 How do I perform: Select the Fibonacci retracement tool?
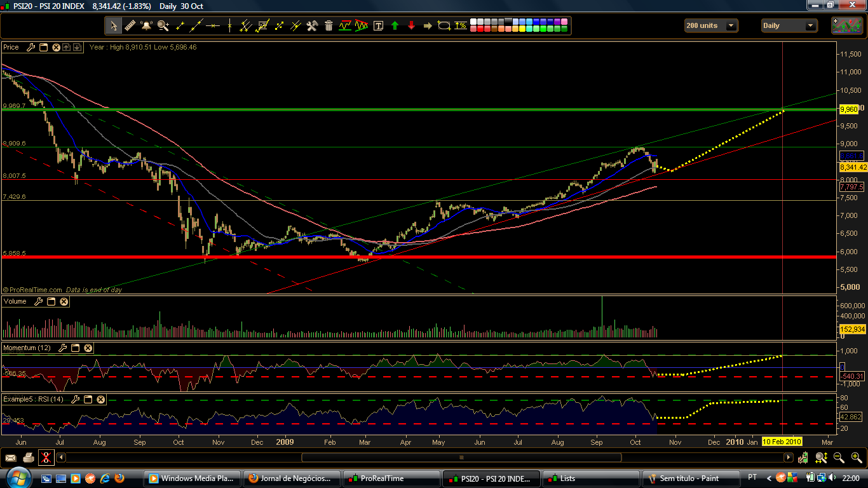pos(262,25)
